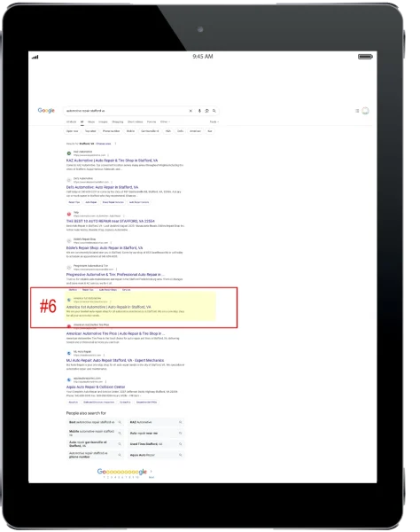
Task: Open America 1st Automotive result link
Action: pyautogui.click(x=108, y=307)
